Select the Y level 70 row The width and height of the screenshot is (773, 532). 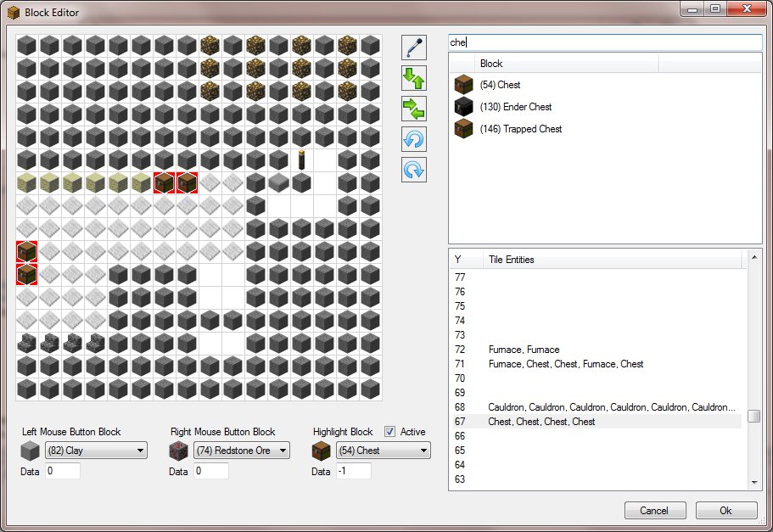[x=597, y=378]
